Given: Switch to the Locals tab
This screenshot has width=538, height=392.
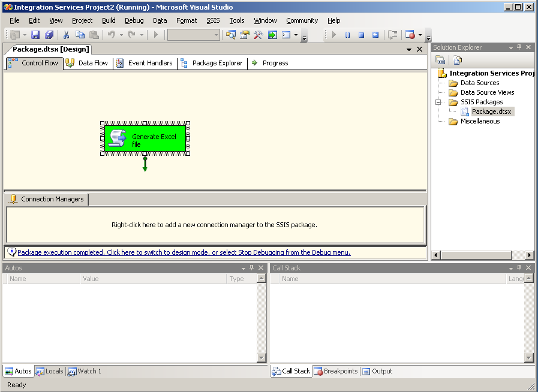Looking at the screenshot, I should pos(50,371).
